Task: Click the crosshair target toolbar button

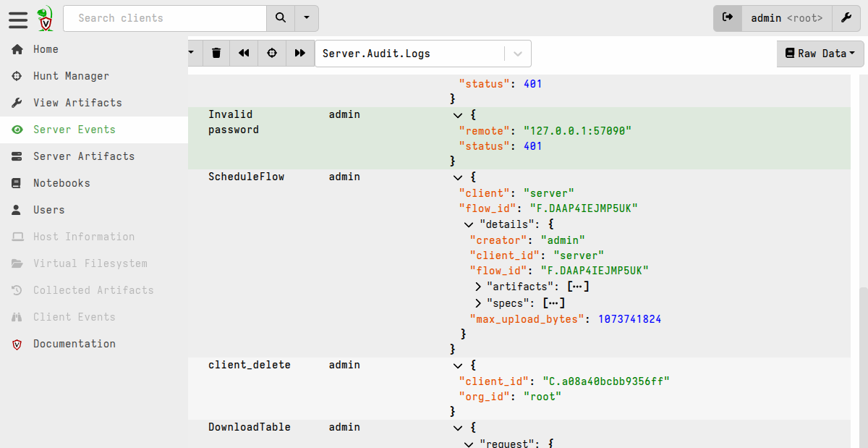Action: [272, 53]
